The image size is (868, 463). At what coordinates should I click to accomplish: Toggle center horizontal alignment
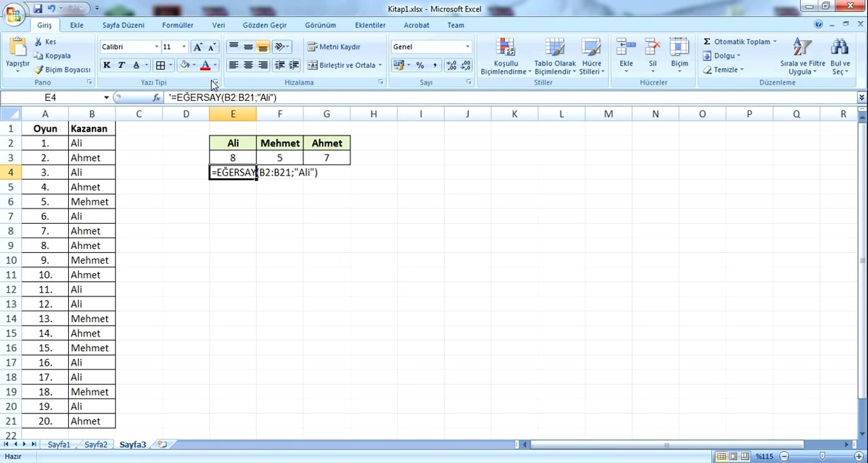click(248, 65)
